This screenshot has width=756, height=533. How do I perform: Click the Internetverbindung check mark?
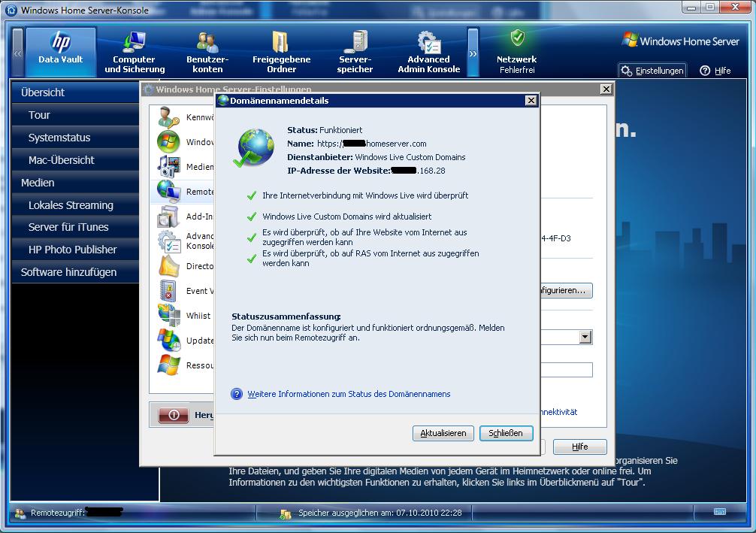[x=252, y=195]
